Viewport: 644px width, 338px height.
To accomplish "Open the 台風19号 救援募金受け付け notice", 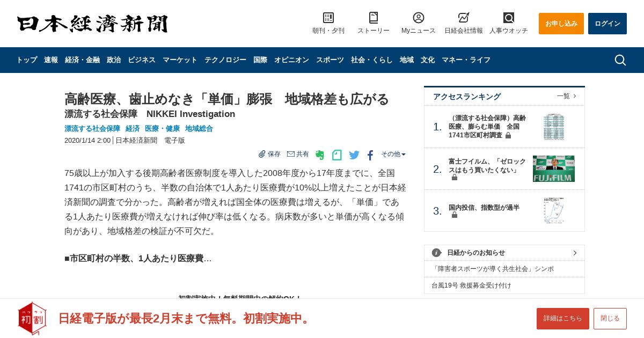I will (x=471, y=285).
